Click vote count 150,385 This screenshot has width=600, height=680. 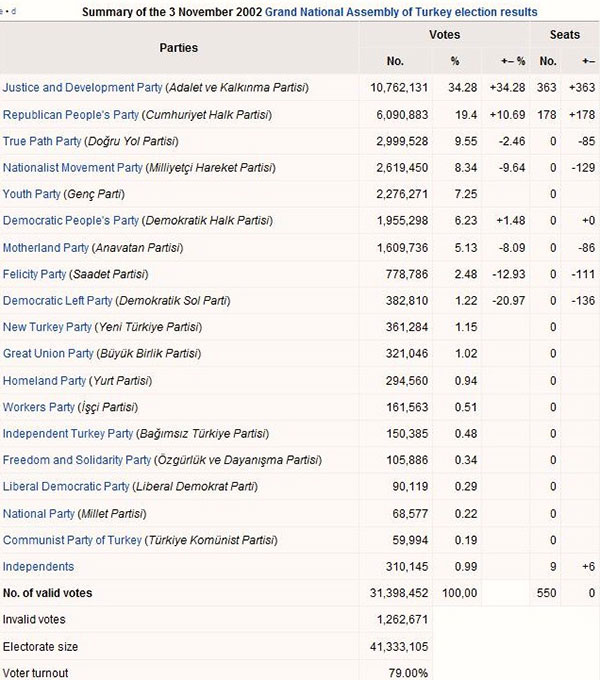(x=407, y=434)
